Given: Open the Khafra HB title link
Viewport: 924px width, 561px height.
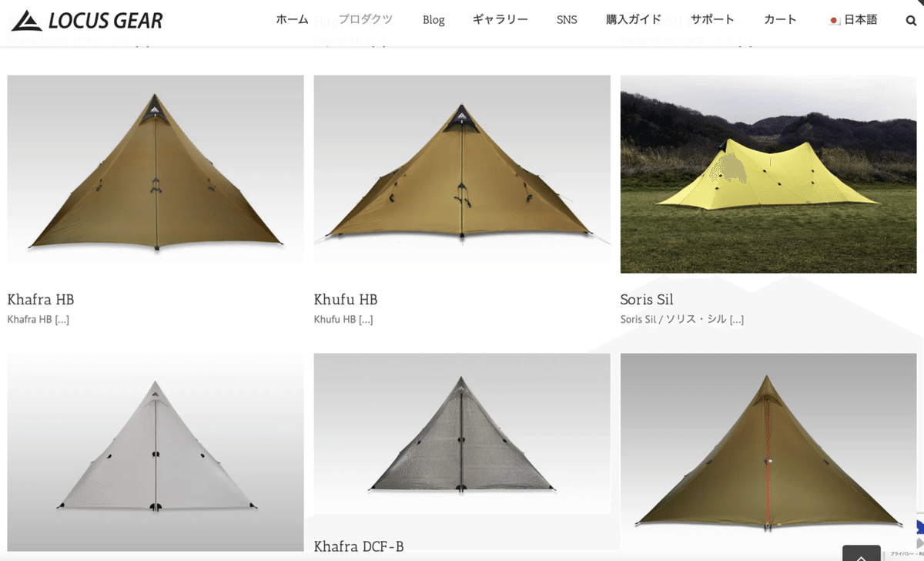Looking at the screenshot, I should tap(41, 300).
